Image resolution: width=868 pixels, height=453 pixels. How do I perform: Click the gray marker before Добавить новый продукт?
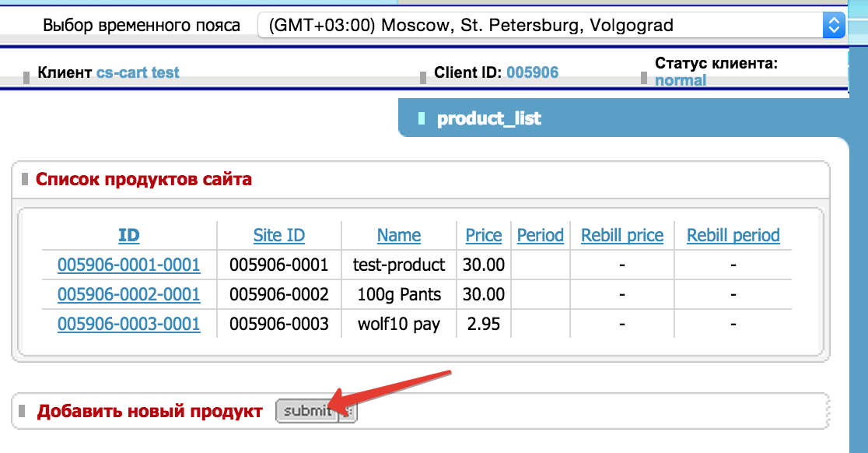(x=25, y=412)
